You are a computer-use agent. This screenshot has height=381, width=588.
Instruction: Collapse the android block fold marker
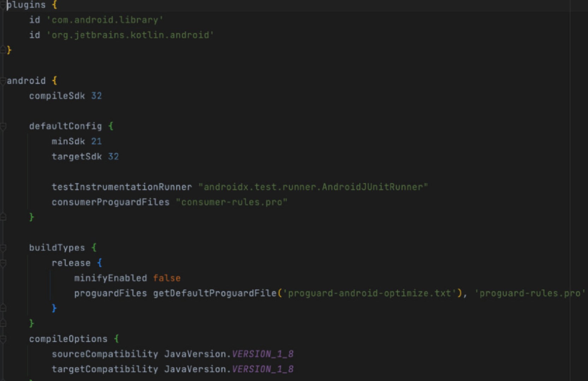point(3,80)
